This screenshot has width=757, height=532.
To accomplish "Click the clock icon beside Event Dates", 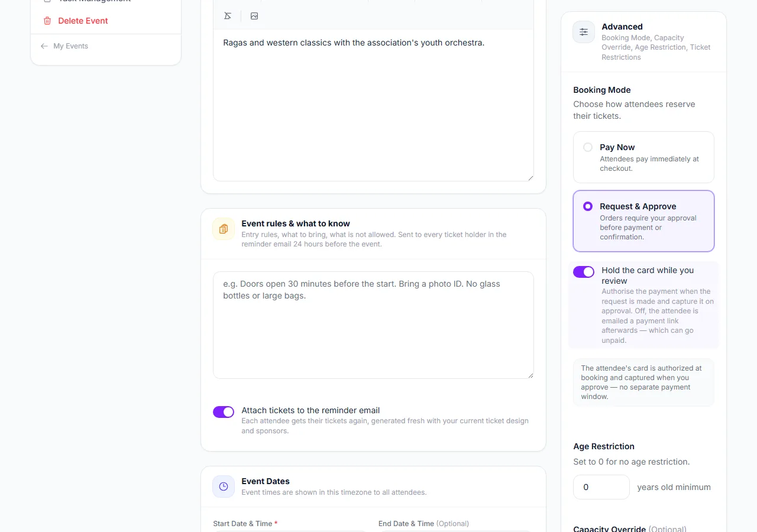I will point(224,486).
